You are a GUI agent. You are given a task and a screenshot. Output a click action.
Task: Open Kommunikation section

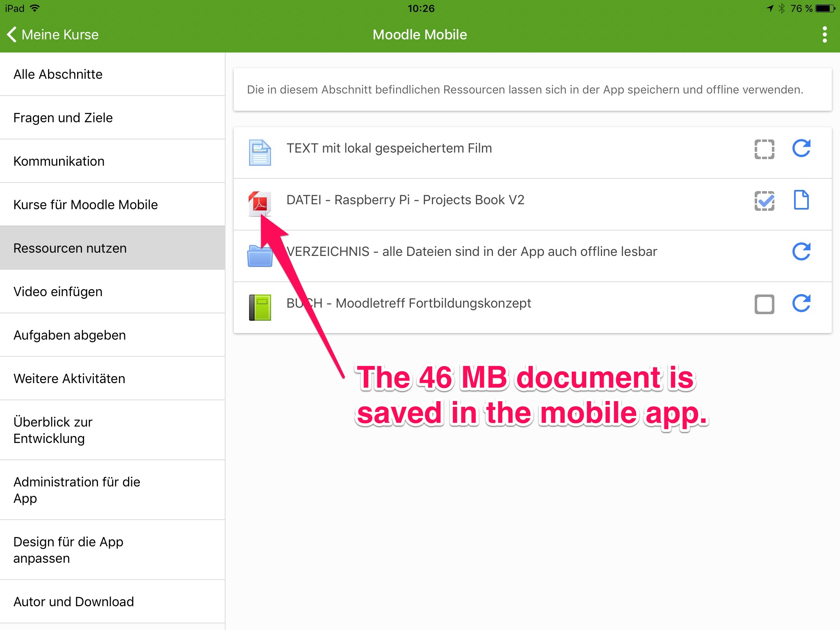point(112,161)
